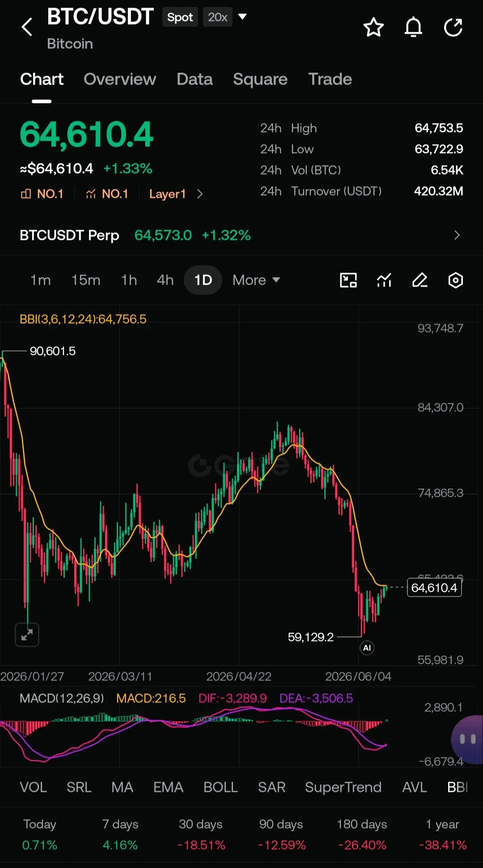This screenshot has width=483, height=868.
Task: Switch to Data tab
Action: (195, 79)
